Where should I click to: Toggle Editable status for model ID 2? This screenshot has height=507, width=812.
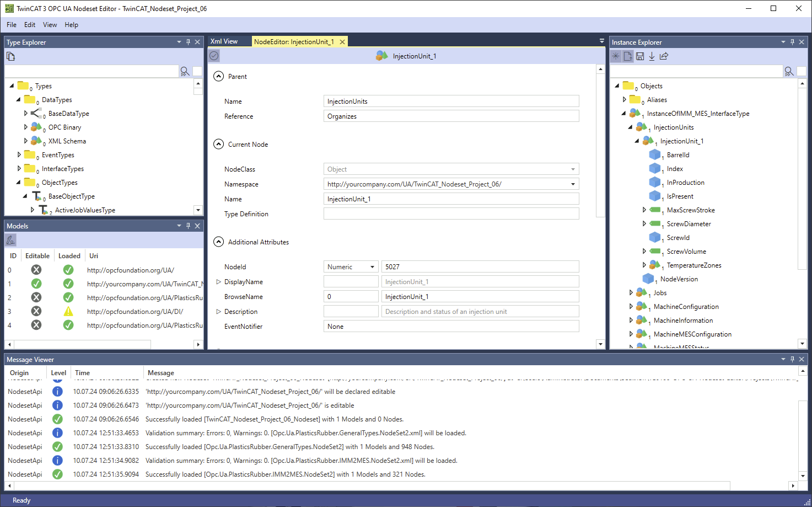pyautogui.click(x=36, y=297)
